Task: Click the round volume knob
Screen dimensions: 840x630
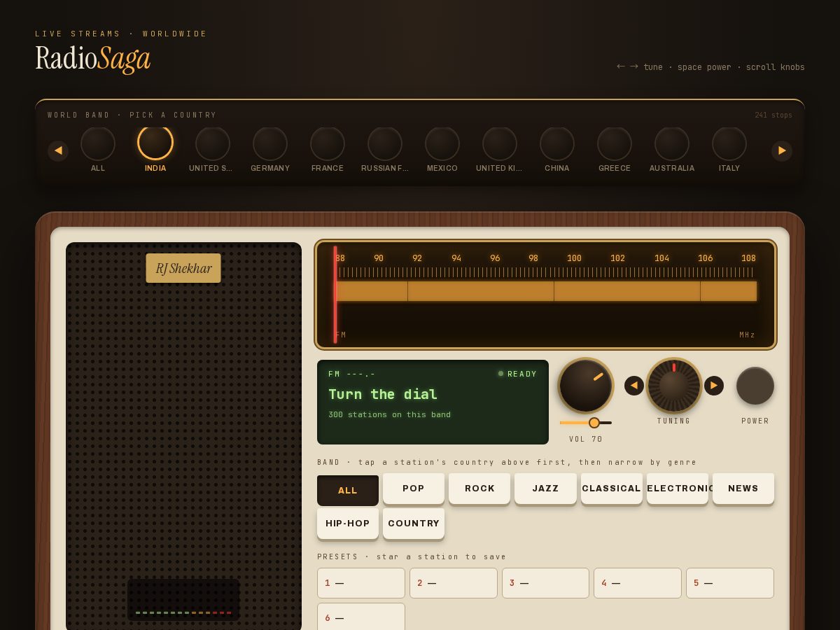Action: point(586,386)
